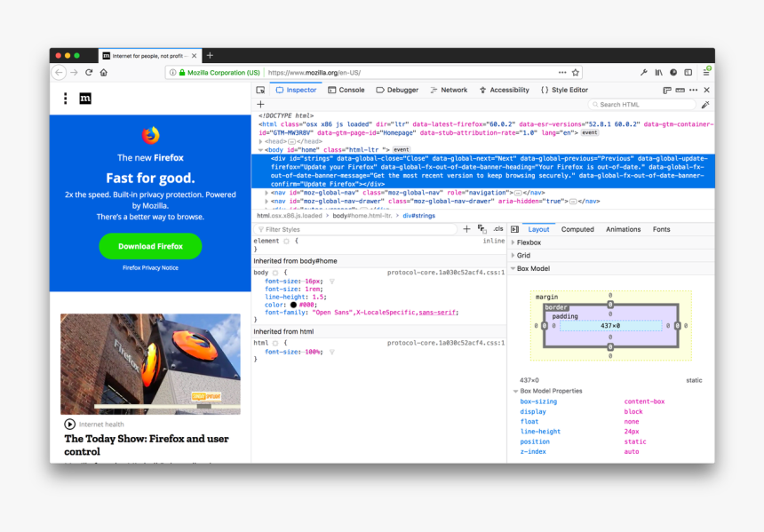Add a new CSS rule with plus icon
The height and width of the screenshot is (532, 764).
click(x=466, y=229)
